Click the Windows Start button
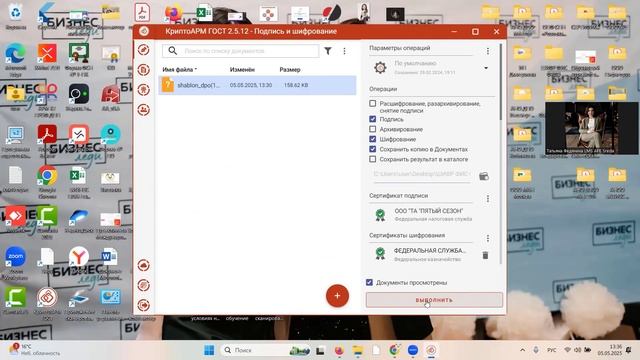Image resolution: width=640 pixels, height=360 pixels. coord(209,350)
